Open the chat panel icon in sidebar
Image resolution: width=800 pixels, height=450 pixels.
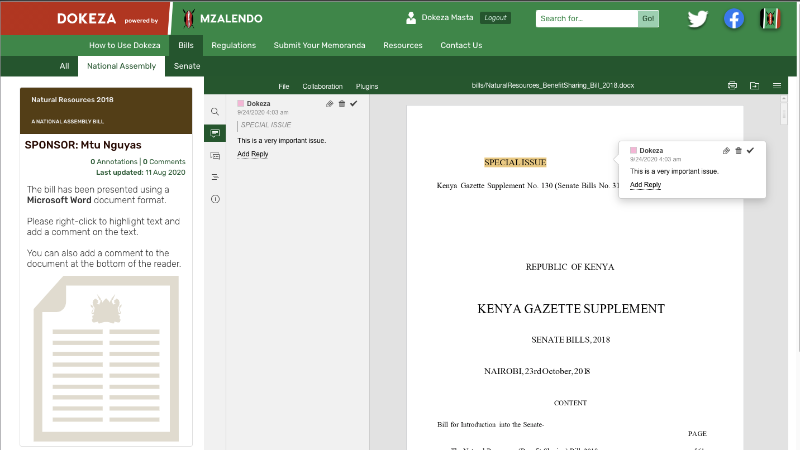coord(215,155)
